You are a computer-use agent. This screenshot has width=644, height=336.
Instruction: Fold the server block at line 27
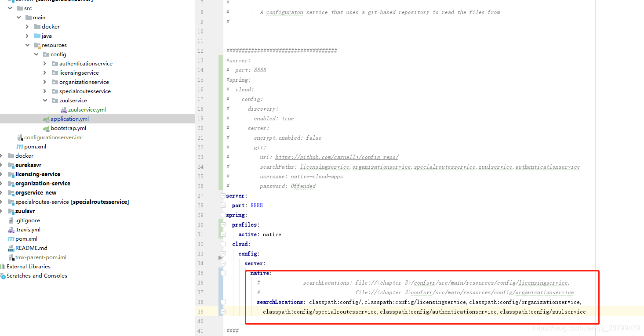pyautogui.click(x=223, y=196)
